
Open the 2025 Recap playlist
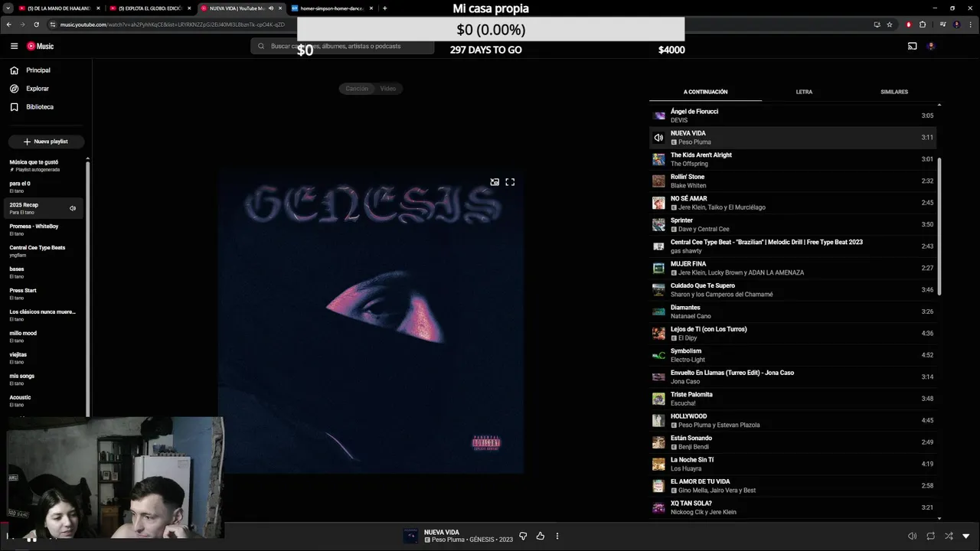[x=45, y=208]
